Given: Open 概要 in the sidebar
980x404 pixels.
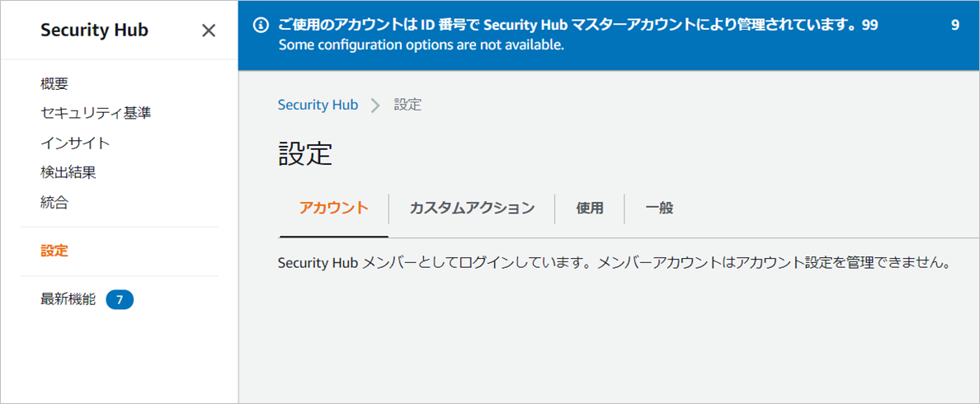Looking at the screenshot, I should (x=54, y=83).
